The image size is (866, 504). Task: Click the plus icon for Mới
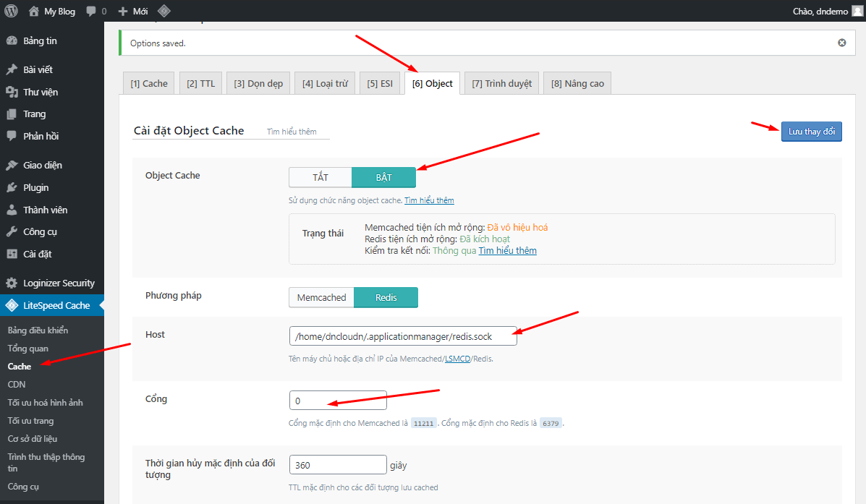coord(123,11)
